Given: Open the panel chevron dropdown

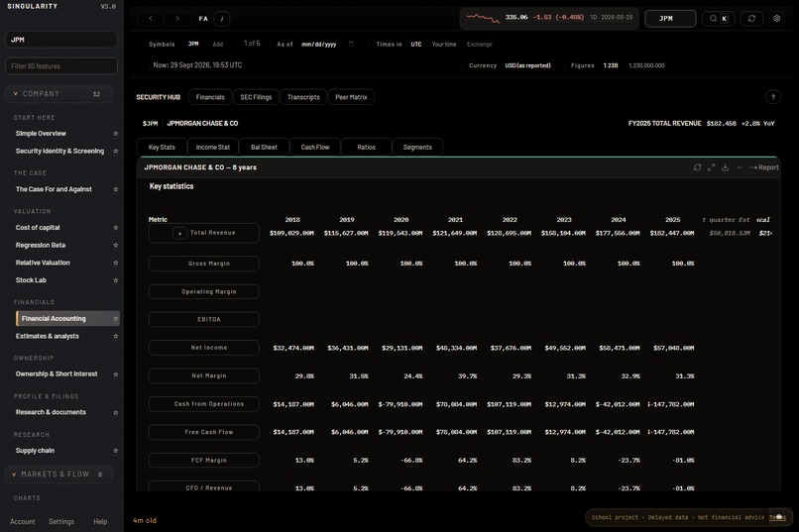Looking at the screenshot, I should (x=739, y=167).
